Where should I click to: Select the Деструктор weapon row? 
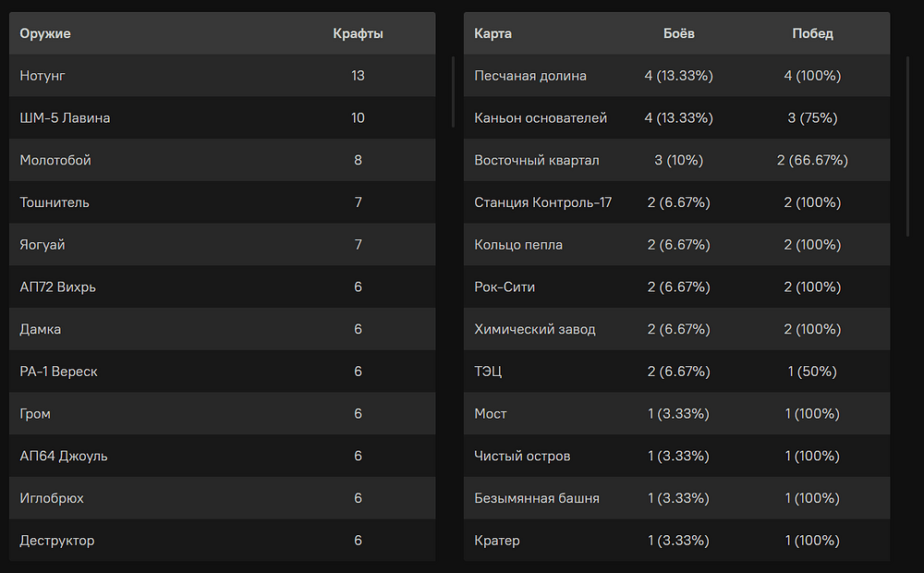tap(222, 540)
